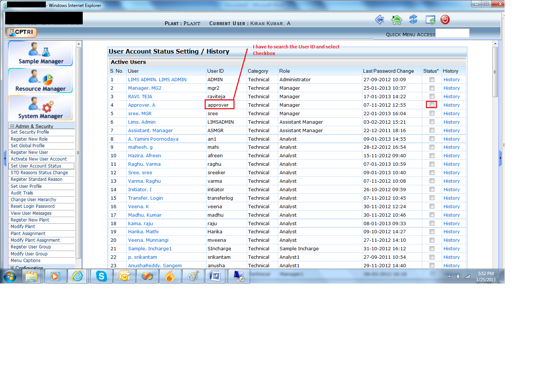Tick the Status checkbox for approver
Screen dimensions: 557x392
(432, 105)
